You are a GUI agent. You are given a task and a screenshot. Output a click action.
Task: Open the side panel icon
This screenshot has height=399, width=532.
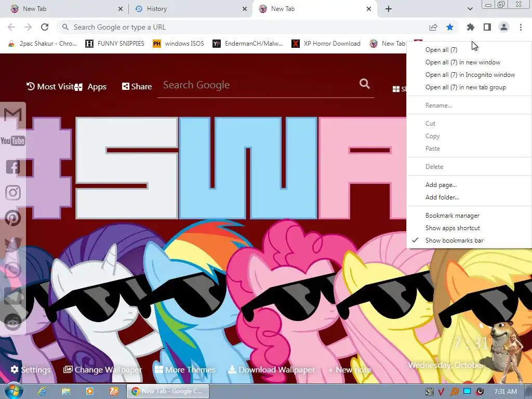[487, 27]
